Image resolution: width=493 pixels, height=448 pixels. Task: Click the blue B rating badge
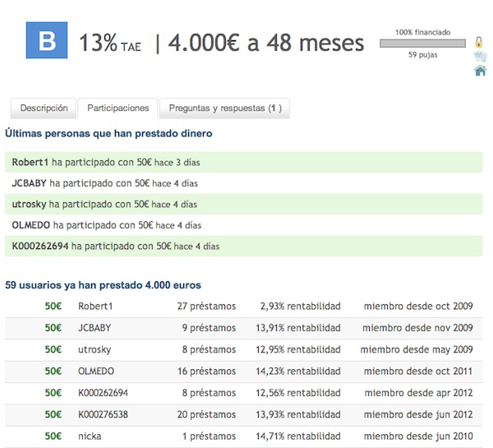click(47, 40)
